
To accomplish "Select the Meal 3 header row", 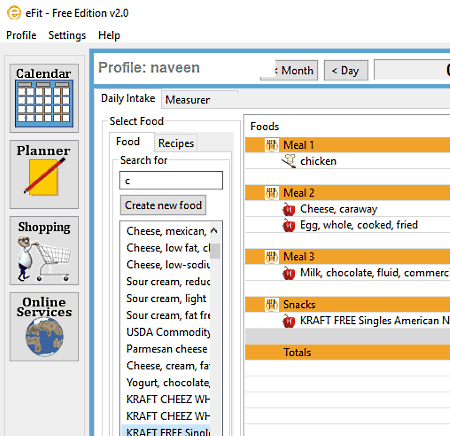I will pyautogui.click(x=347, y=256).
